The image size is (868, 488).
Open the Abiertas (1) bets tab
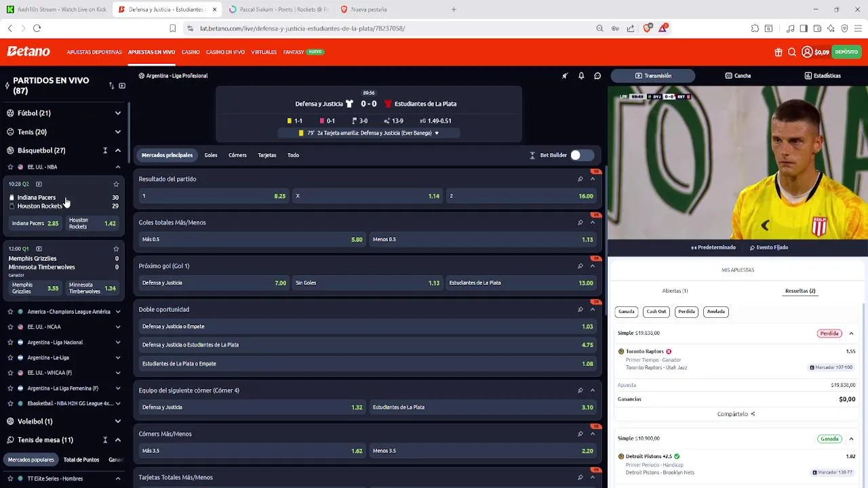[675, 291]
